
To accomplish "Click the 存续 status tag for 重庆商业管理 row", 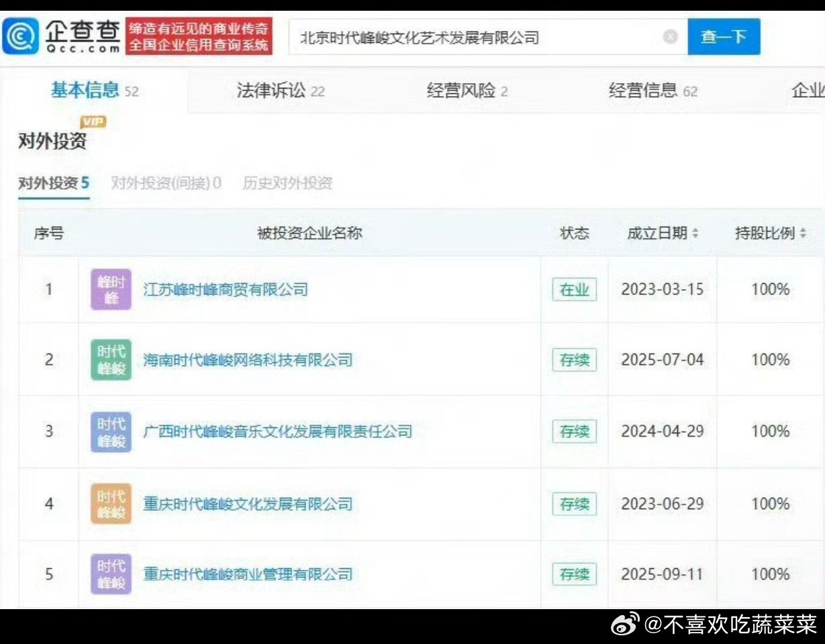I will (x=574, y=574).
